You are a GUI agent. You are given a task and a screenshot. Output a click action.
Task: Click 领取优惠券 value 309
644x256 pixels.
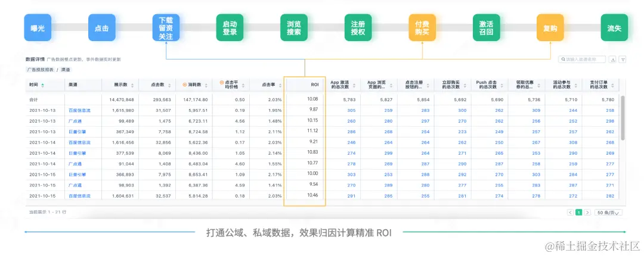tap(537, 110)
